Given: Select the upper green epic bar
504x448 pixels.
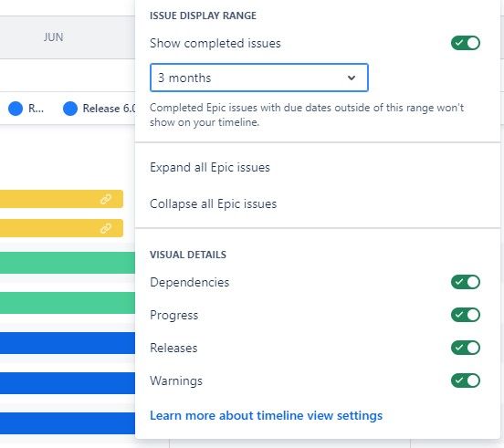Looking at the screenshot, I should pos(68,263).
